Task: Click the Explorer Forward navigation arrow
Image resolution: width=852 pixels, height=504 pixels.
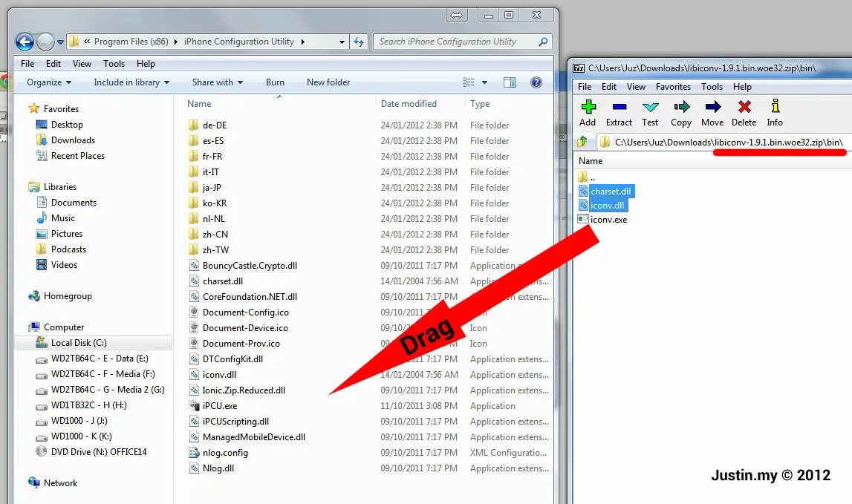Action: (x=45, y=42)
